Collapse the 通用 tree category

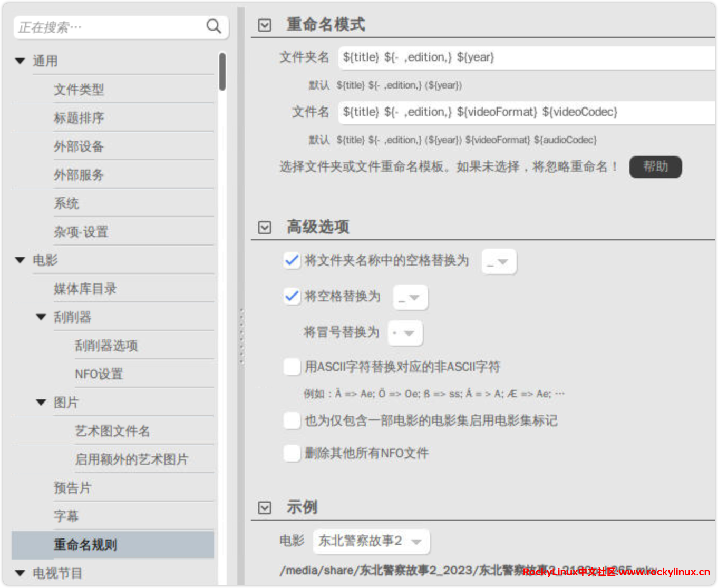pos(21,61)
